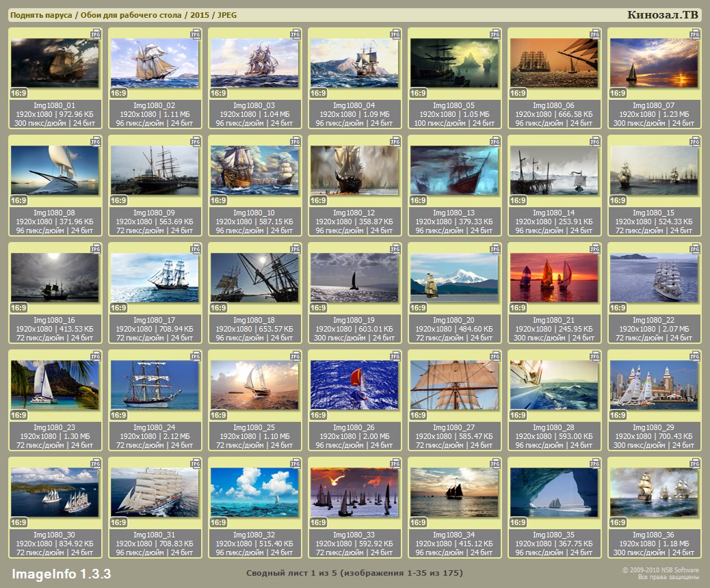
Task: Click the JPG icon for Img1080_30
Action: point(96,463)
